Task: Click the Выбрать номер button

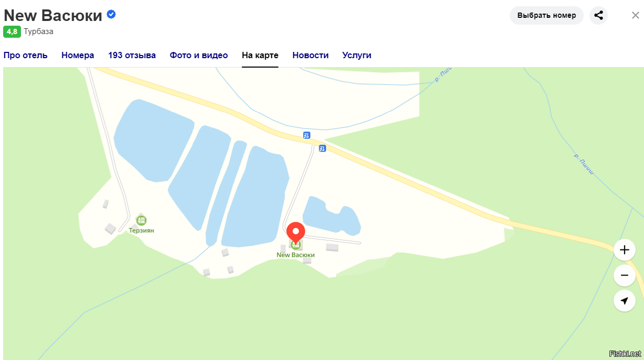Action: [546, 15]
